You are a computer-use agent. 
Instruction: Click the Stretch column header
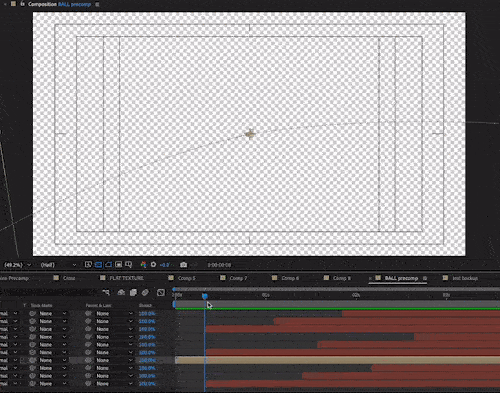[145, 305]
